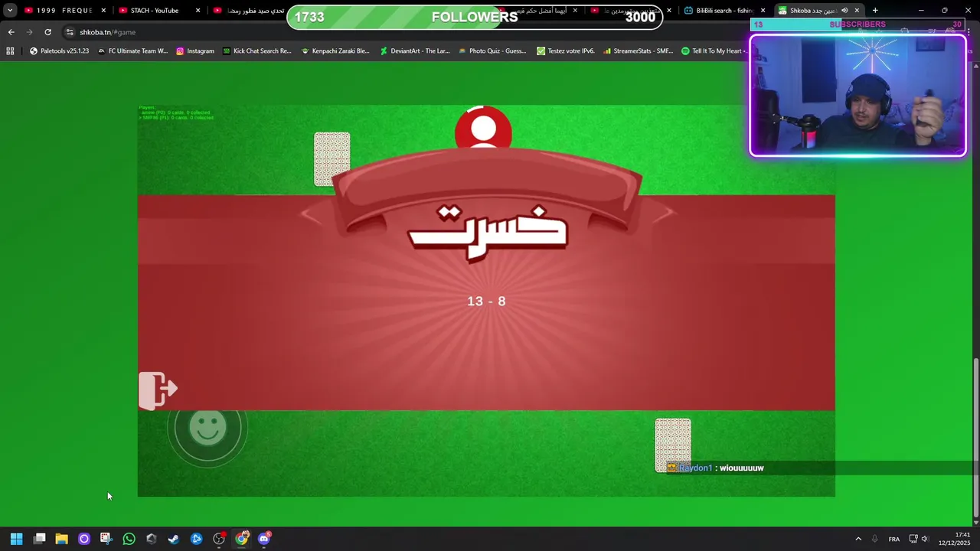
Task: Click the exit door icon in game
Action: point(158,390)
